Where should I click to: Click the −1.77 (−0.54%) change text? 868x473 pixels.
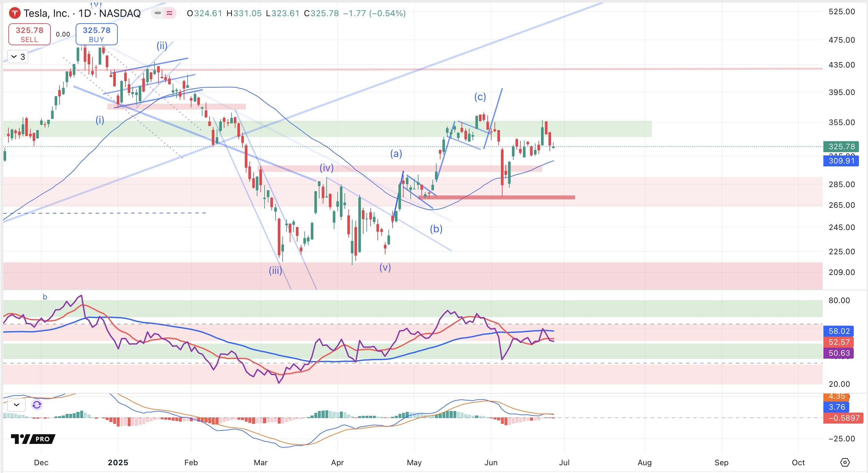374,14
